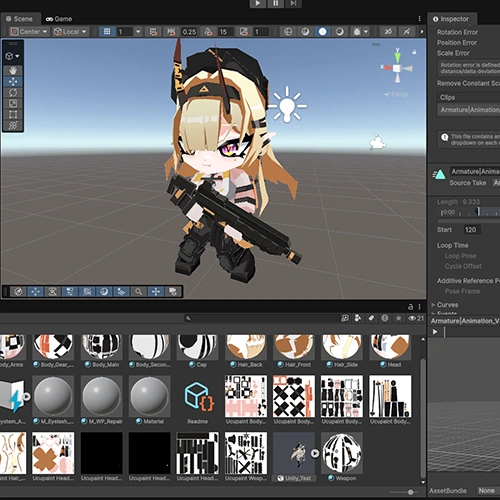
Task: Click the play button
Action: (x=258, y=3)
